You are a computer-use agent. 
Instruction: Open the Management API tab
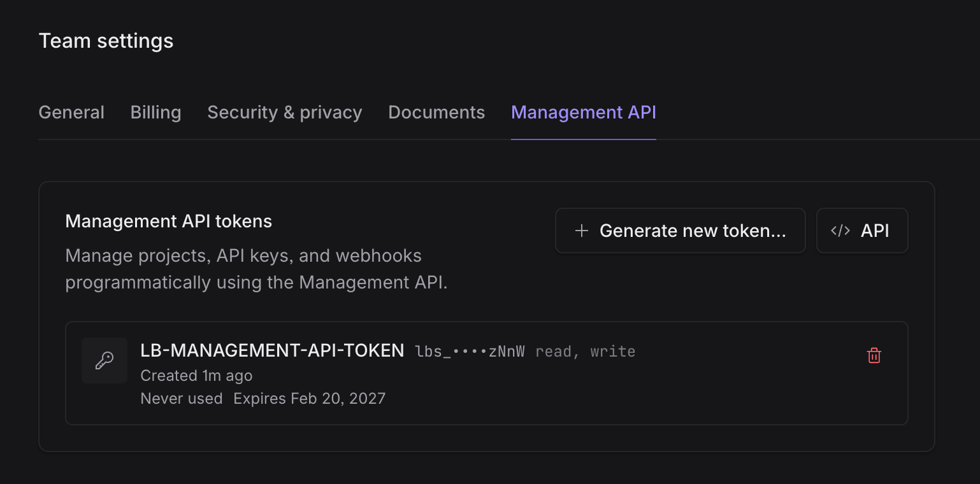(583, 112)
